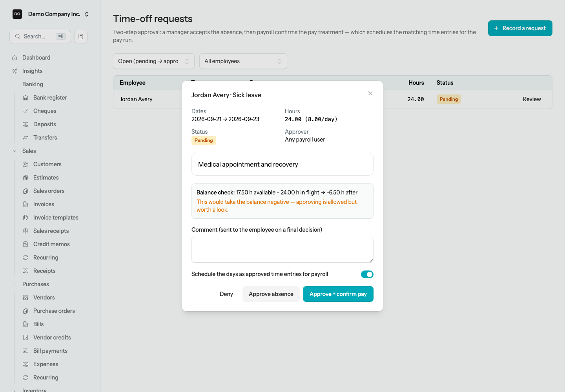
Task: Open Estimates in the sidebar
Action: click(x=46, y=178)
